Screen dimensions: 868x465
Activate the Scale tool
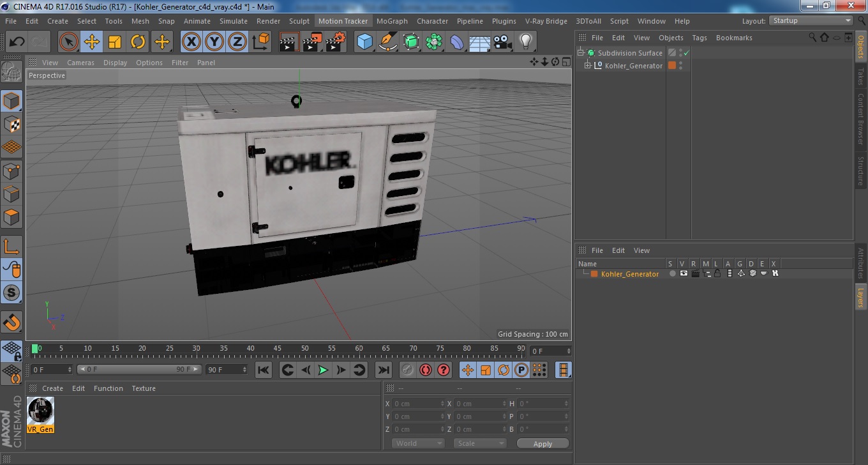(115, 42)
